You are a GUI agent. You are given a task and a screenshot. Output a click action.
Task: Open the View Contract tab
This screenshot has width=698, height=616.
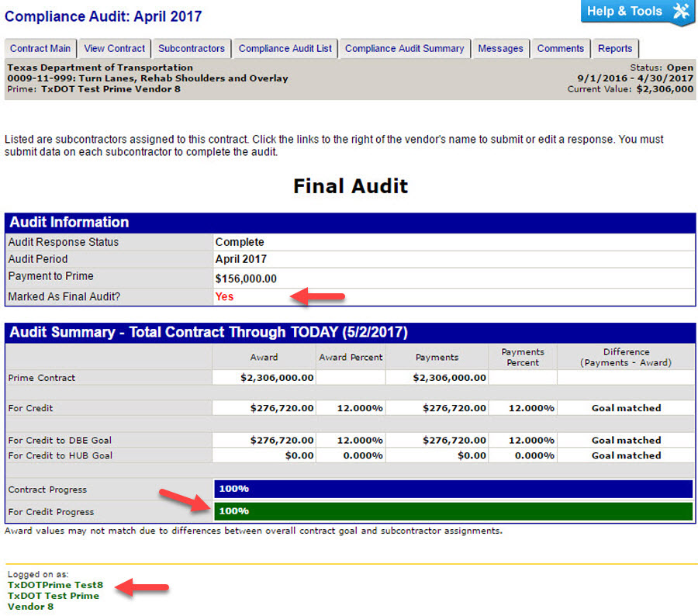pos(115,48)
